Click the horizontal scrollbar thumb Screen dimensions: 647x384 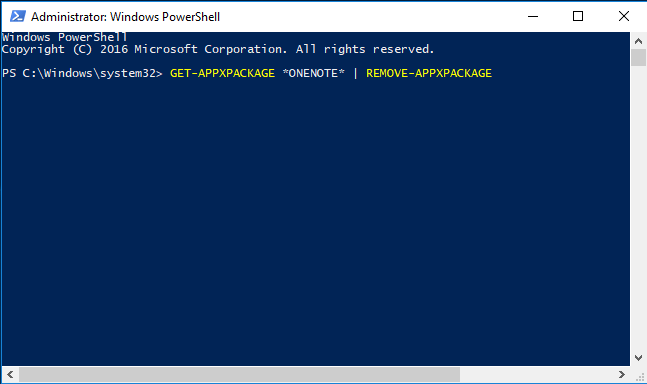coord(239,375)
